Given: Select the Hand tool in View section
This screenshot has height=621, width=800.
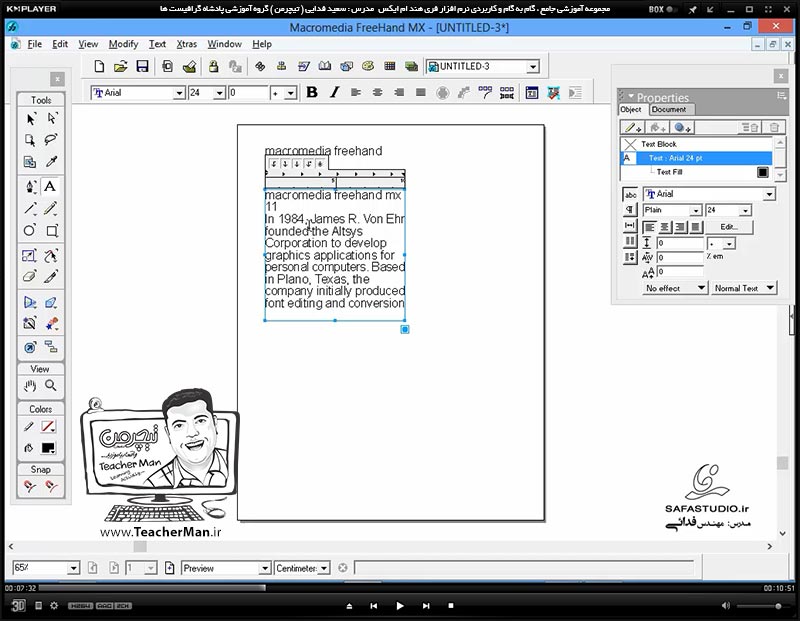Looking at the screenshot, I should (30, 386).
